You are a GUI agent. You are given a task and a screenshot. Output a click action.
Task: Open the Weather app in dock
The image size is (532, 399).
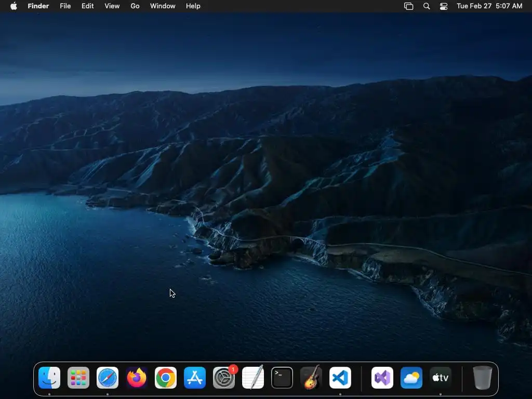(x=411, y=378)
